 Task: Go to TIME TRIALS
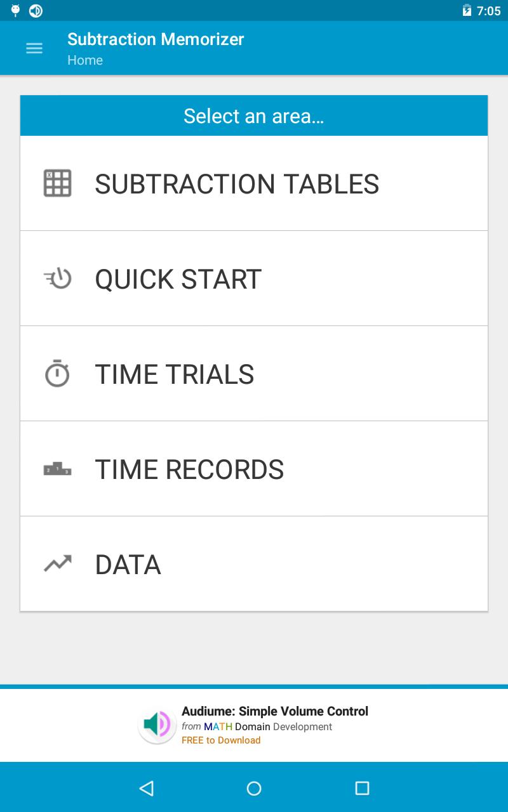pyautogui.click(x=175, y=374)
